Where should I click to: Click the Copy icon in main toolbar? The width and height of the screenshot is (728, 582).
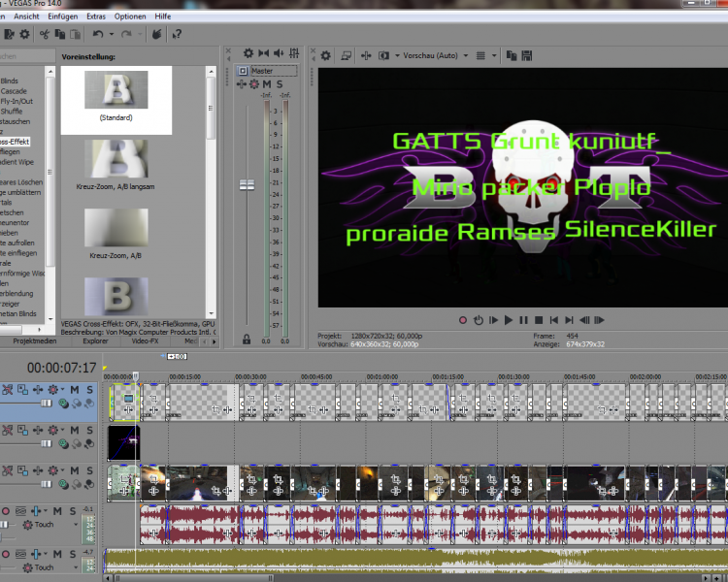pyautogui.click(x=60, y=34)
